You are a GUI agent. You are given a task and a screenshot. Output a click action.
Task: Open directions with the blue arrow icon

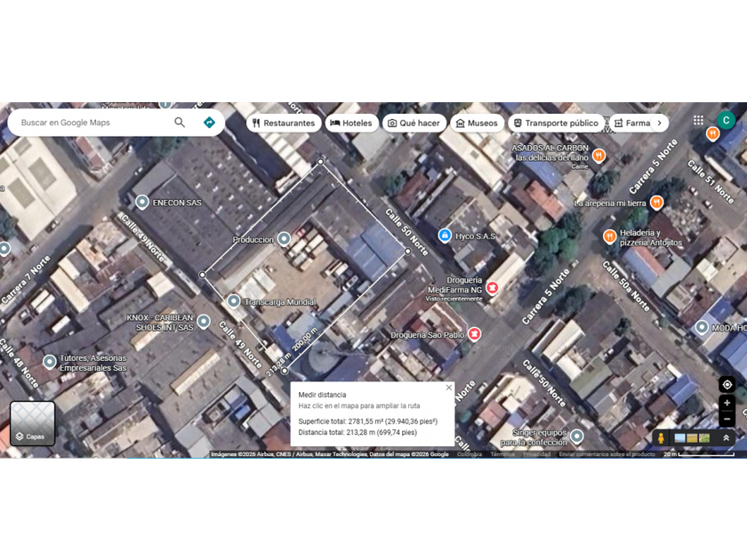coord(209,123)
